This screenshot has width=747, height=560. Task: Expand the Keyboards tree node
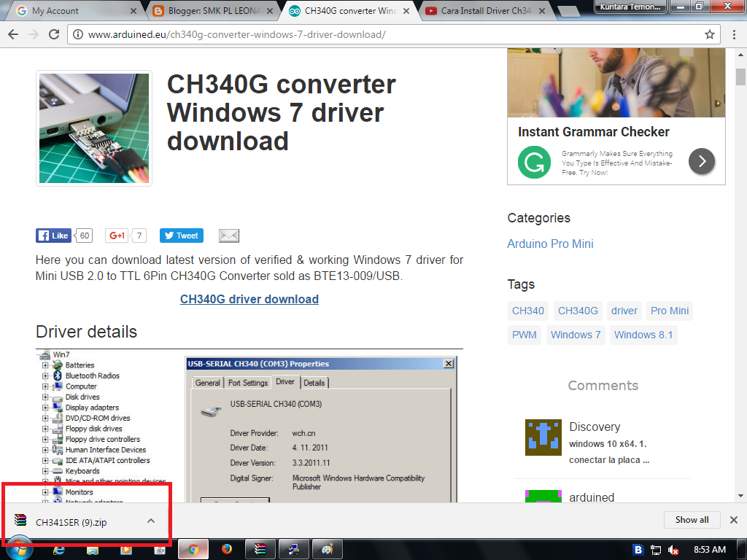pyautogui.click(x=45, y=471)
